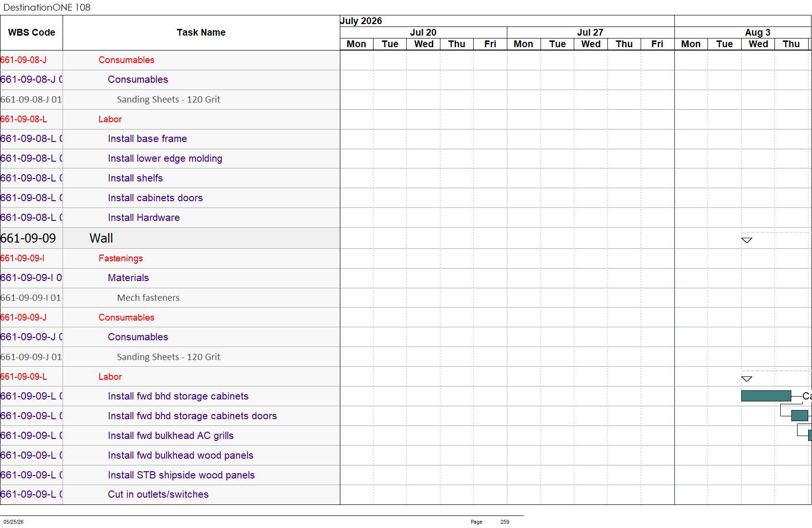This screenshot has height=528, width=812.
Task: Click the AC grills task bar at chart edge
Action: (x=810, y=435)
